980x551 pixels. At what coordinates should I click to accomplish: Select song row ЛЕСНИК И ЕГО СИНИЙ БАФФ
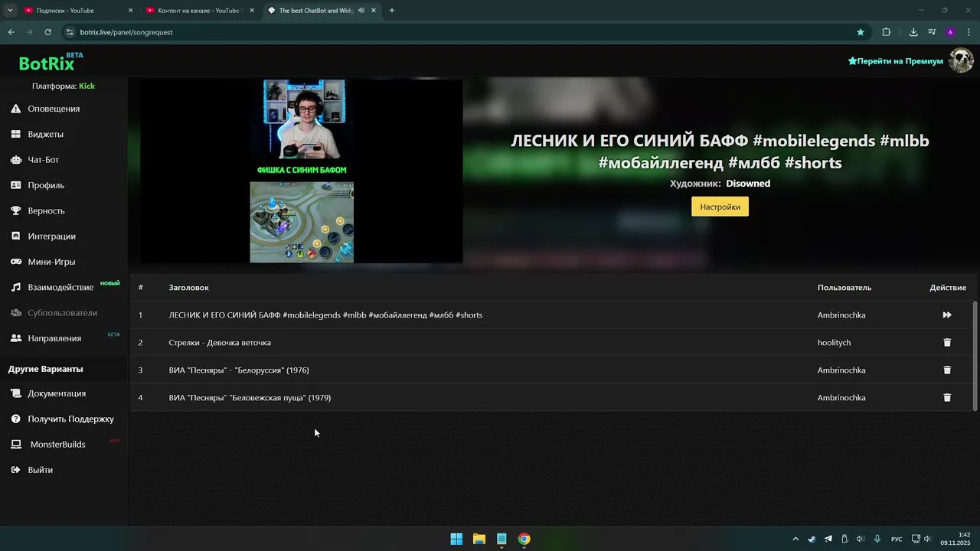551,315
